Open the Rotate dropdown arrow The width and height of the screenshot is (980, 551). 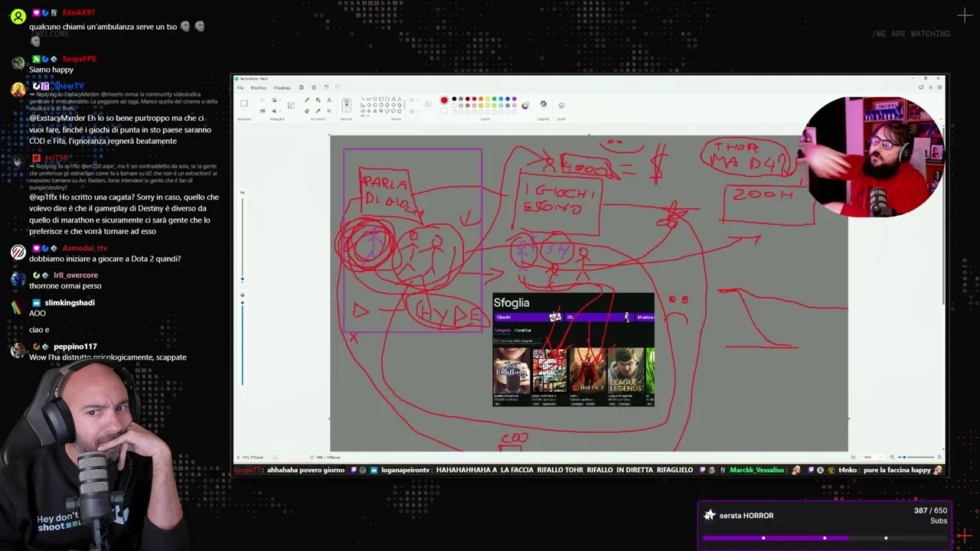(x=280, y=100)
